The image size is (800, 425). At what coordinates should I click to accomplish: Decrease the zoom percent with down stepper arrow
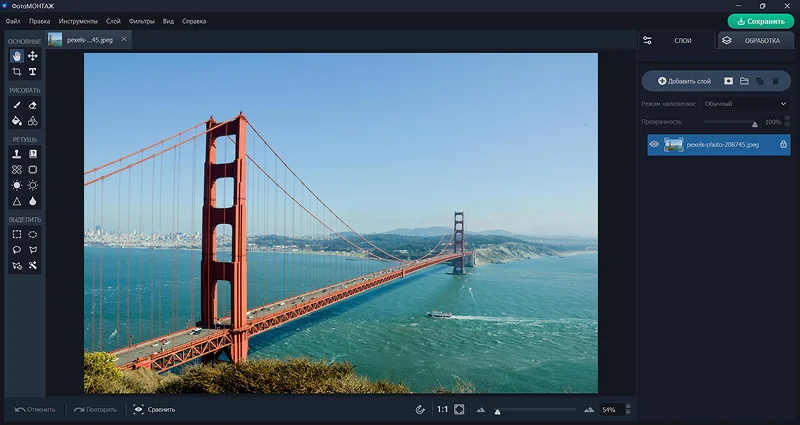click(x=628, y=412)
